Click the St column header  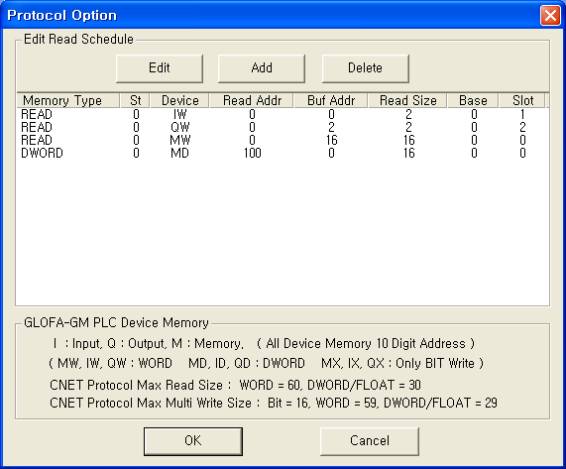135,100
